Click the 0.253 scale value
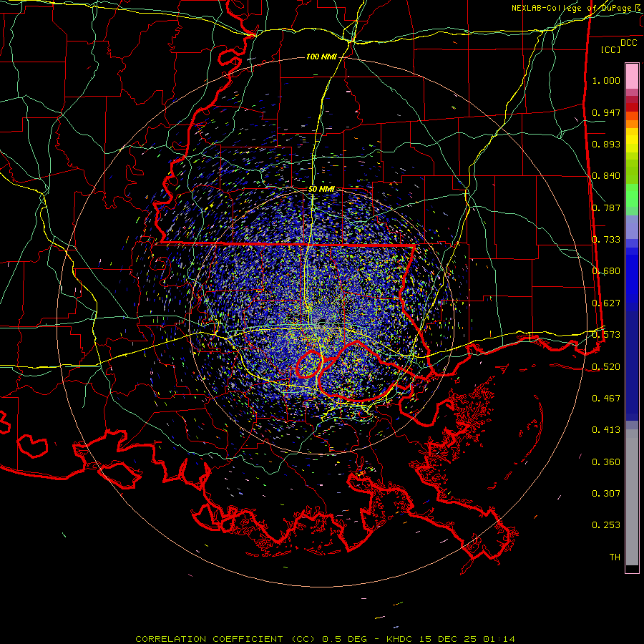 coord(606,525)
